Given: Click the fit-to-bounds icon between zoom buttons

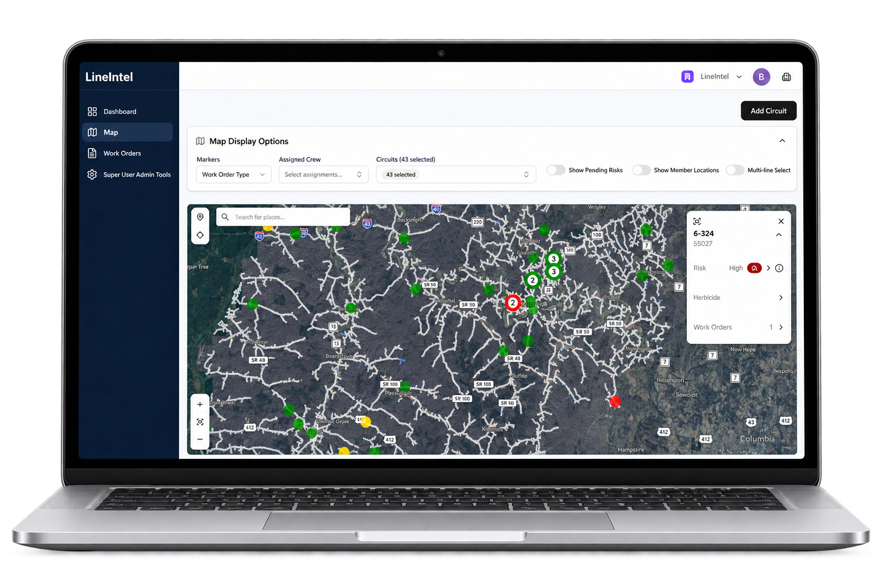Looking at the screenshot, I should coord(200,422).
